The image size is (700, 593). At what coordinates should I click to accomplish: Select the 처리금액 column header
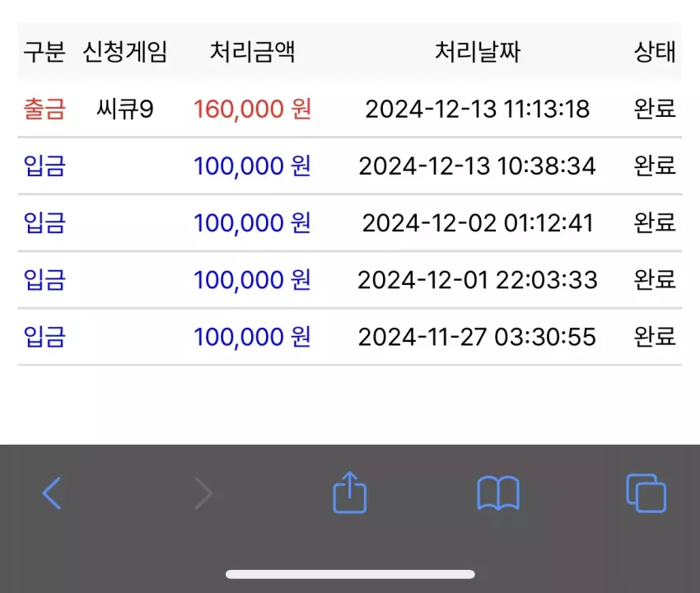coord(252,52)
